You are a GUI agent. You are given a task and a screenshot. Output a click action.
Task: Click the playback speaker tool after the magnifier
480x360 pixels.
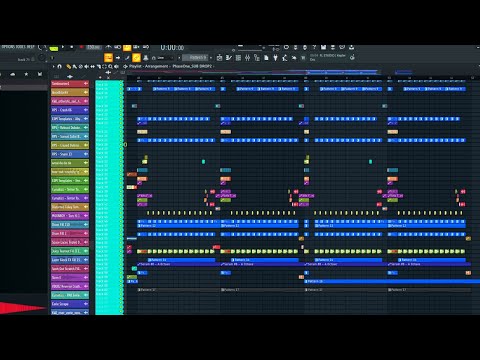coord(117,66)
